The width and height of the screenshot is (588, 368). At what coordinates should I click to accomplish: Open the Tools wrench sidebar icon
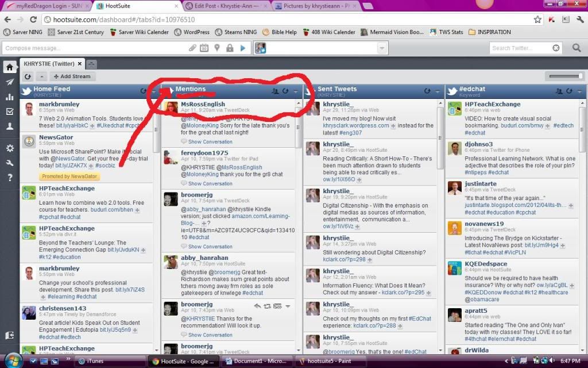pos(10,163)
